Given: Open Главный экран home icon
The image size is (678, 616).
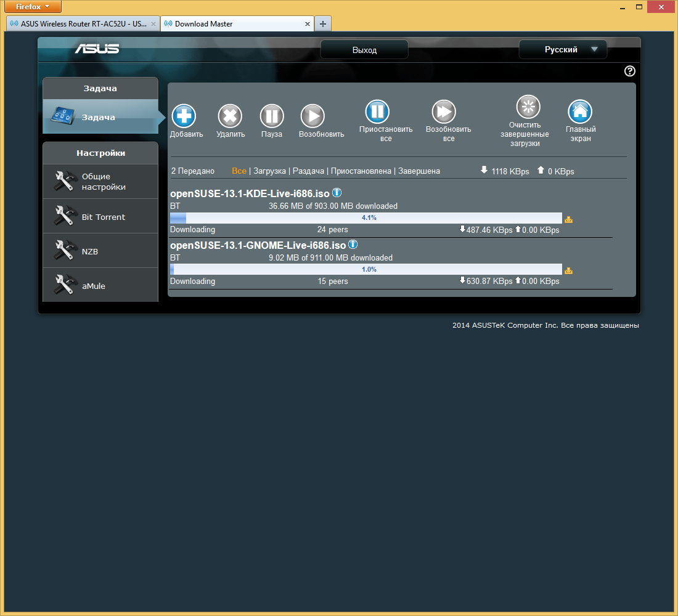Looking at the screenshot, I should [580, 111].
